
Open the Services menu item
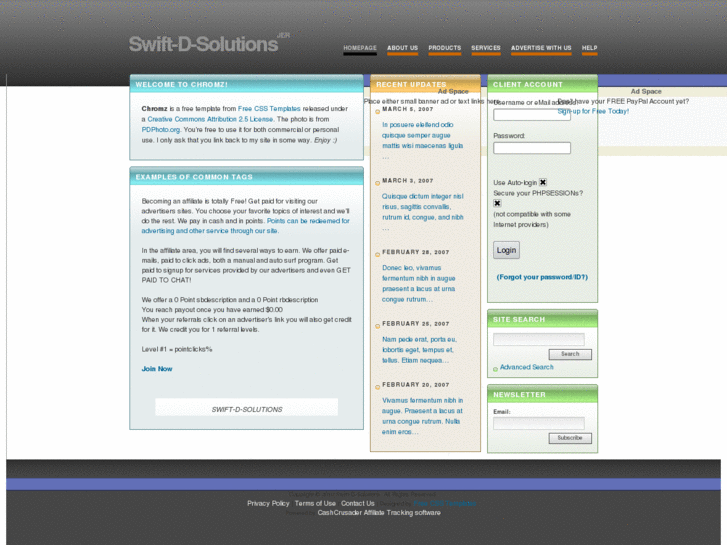coord(486,48)
